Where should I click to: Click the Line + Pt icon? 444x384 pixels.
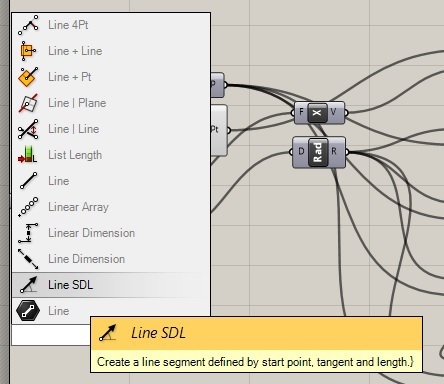28,77
